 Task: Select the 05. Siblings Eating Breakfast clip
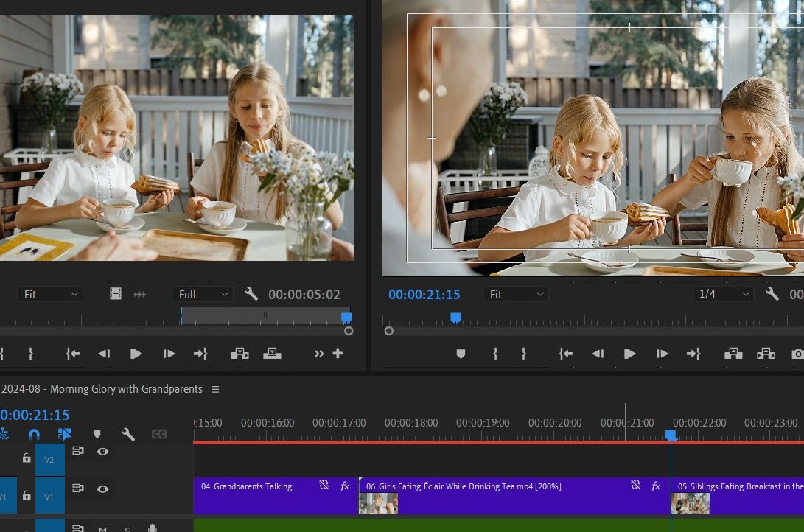click(x=738, y=496)
